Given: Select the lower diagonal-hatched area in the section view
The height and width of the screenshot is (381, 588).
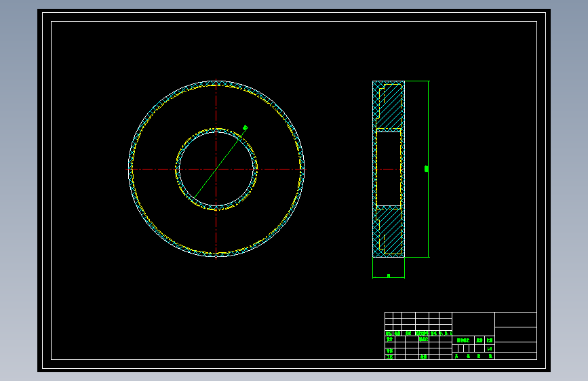Looking at the screenshot, I should [391, 231].
